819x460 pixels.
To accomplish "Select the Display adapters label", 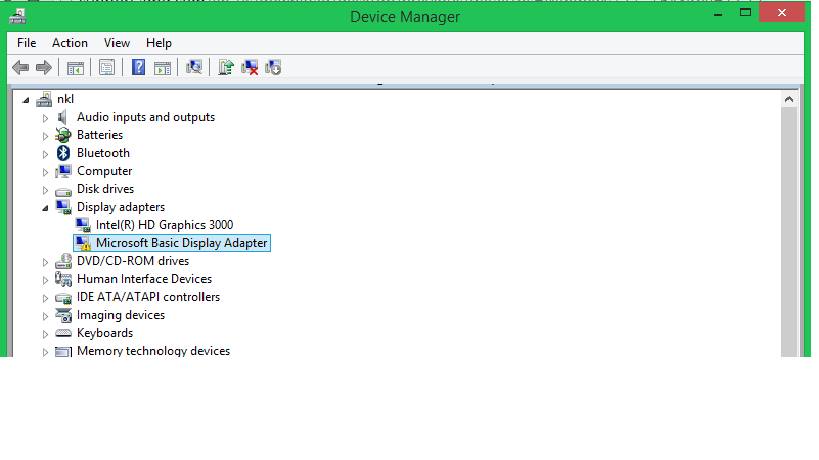I will pyautogui.click(x=121, y=207).
